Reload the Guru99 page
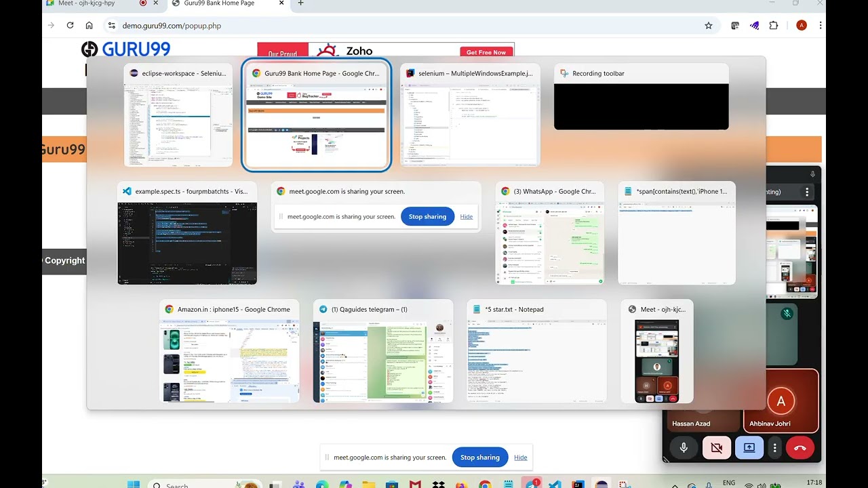The image size is (868, 488). click(70, 25)
